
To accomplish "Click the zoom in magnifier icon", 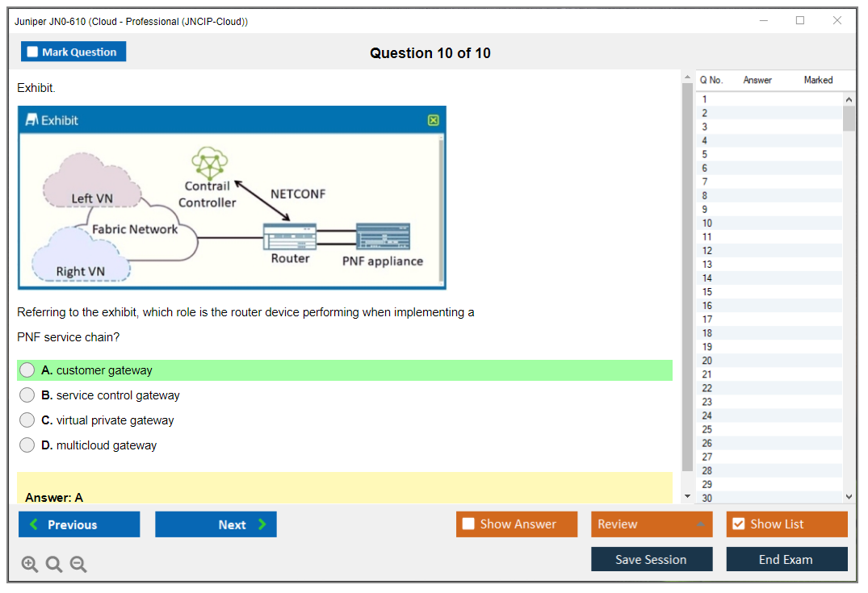I will 29,565.
